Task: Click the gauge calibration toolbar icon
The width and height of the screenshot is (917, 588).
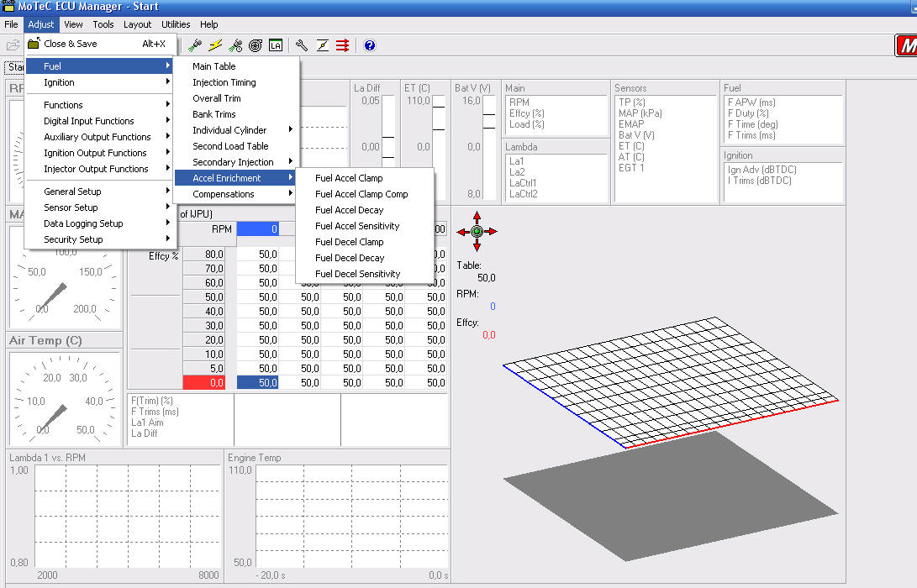Action: tap(323, 45)
